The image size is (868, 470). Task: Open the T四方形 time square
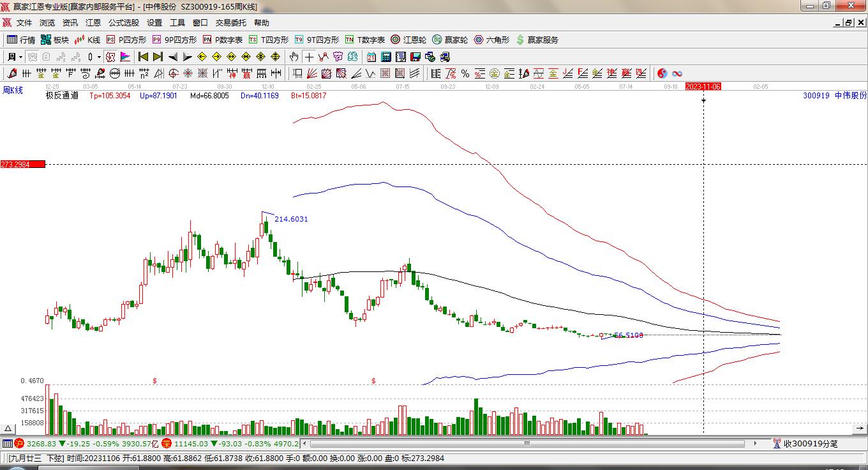pos(269,40)
